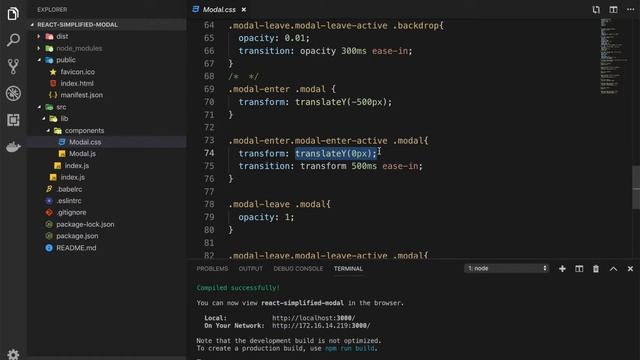The height and width of the screenshot is (360, 640).
Task: Click the EXPLORER sidebar title
Action: [52, 9]
